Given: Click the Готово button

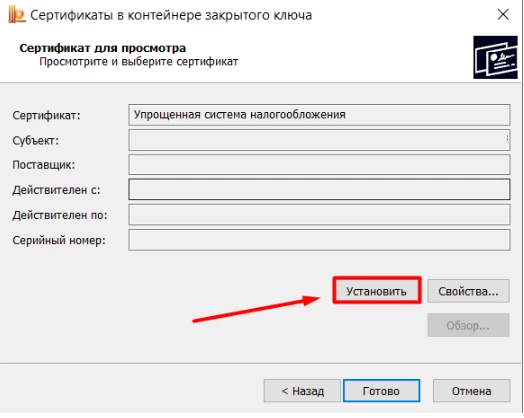Looking at the screenshot, I should [x=381, y=391].
